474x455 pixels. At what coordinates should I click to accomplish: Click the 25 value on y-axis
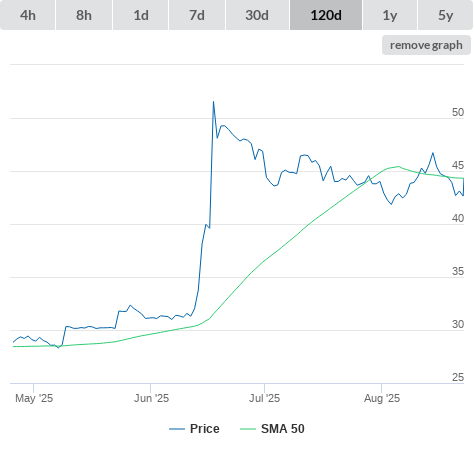[x=458, y=377]
